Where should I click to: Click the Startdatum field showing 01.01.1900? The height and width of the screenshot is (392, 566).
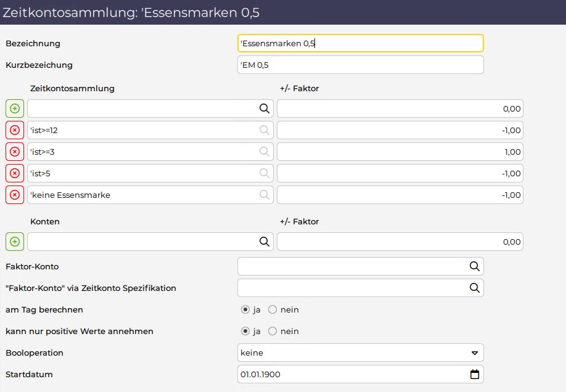pyautogui.click(x=360, y=374)
